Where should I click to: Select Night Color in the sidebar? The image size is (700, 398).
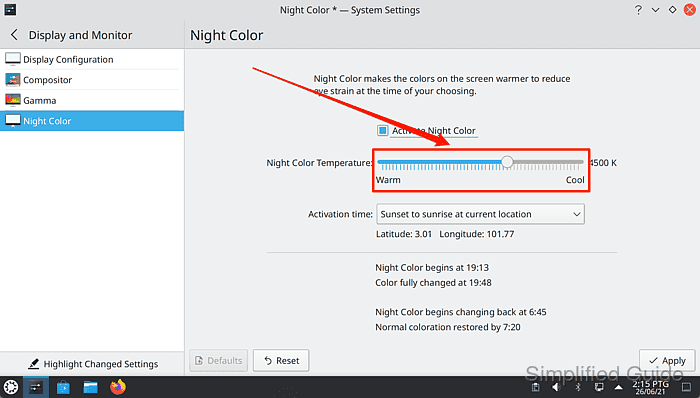(92, 121)
